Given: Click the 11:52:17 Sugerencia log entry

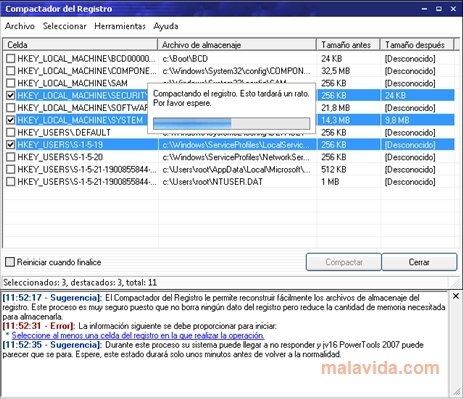Looking at the screenshot, I should (223, 307).
